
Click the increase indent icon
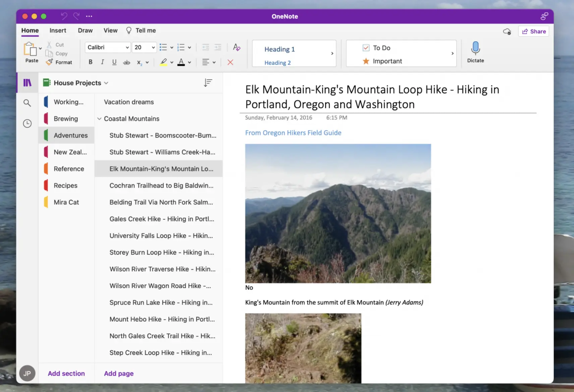pyautogui.click(x=218, y=47)
